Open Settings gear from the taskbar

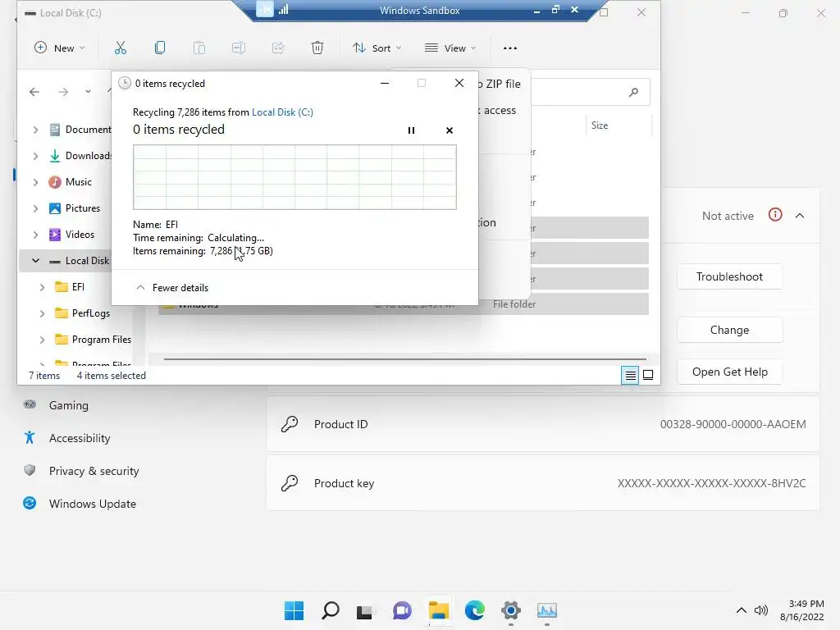point(511,610)
